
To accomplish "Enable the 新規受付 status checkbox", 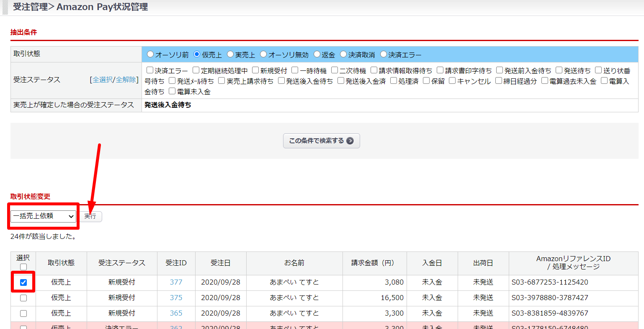I will click(x=255, y=70).
